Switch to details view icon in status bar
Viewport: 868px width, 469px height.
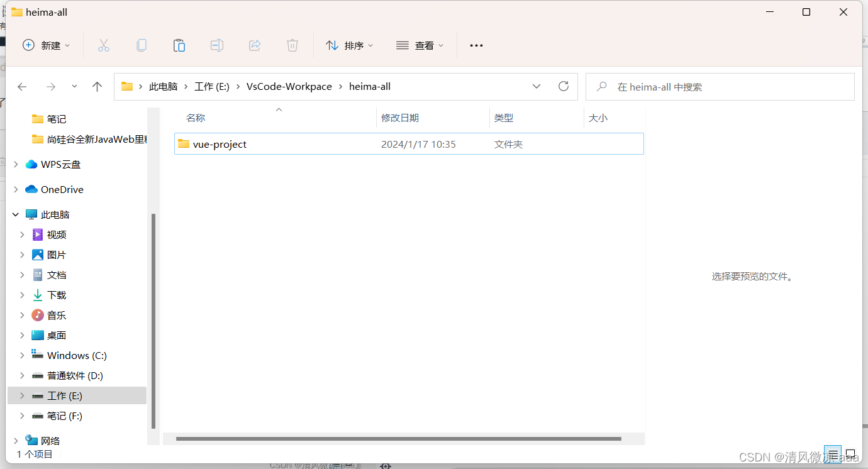[832, 454]
